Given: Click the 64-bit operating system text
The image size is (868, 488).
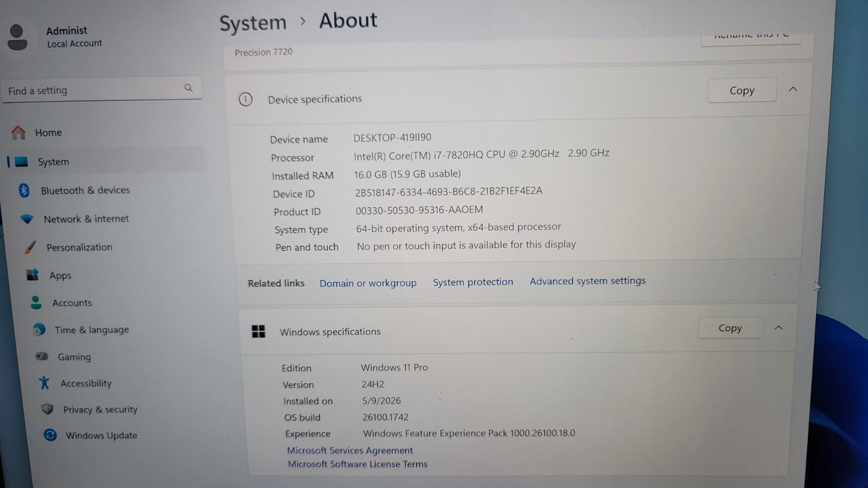Looking at the screenshot, I should pyautogui.click(x=458, y=228).
